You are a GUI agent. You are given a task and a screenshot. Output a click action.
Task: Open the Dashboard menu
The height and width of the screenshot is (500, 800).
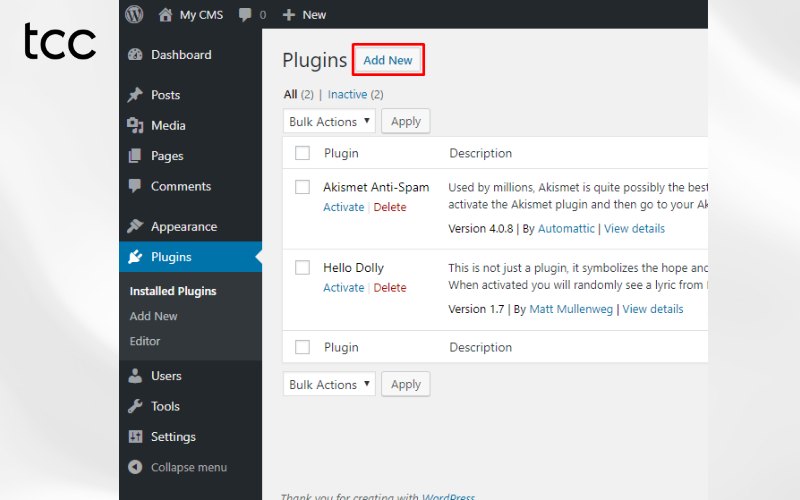(181, 55)
